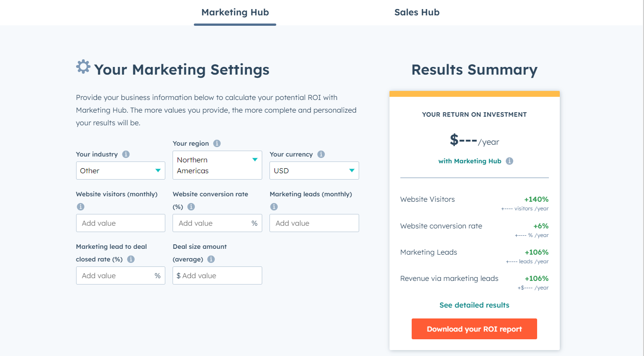Screen dimensions: 644x356
Task: Click the +140% Website Visitors value
Action: click(536, 199)
